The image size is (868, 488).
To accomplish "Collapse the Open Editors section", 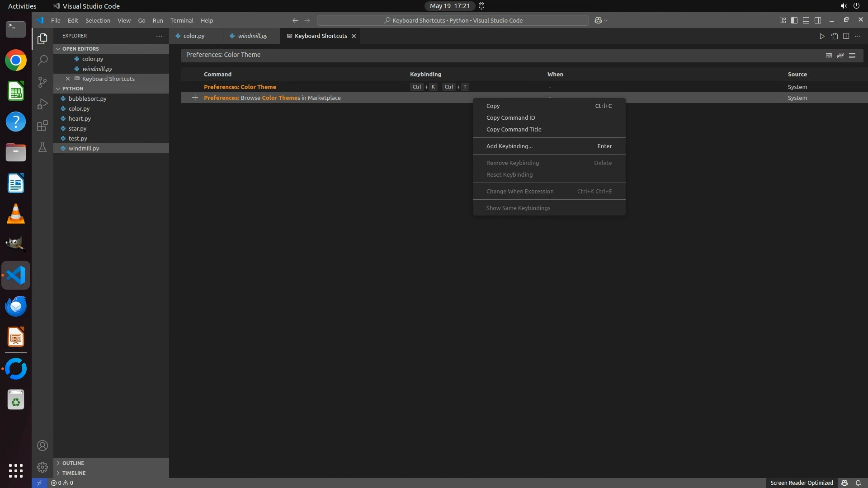I will 80,49.
